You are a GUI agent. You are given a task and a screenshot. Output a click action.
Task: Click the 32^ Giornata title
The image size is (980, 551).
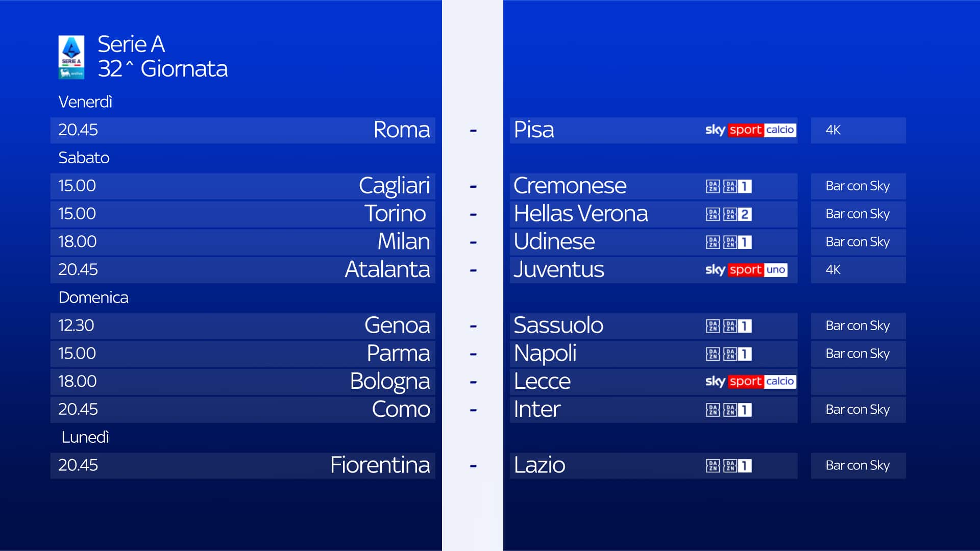point(163,69)
